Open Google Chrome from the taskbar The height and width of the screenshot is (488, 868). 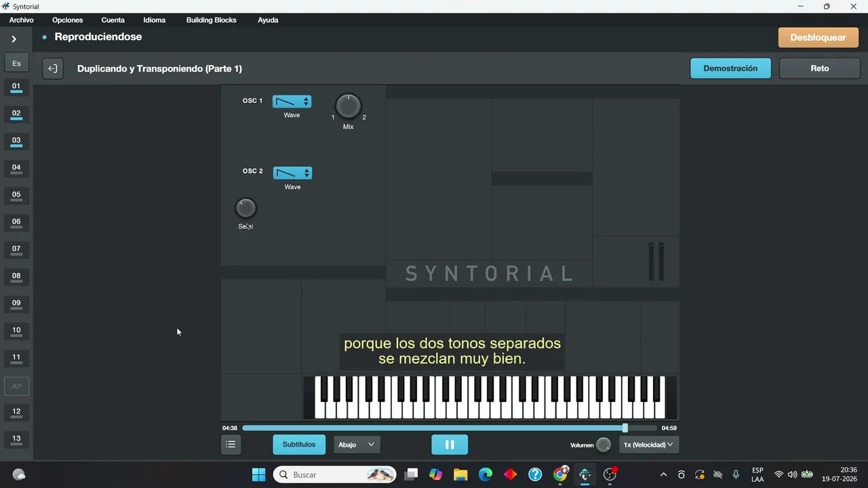coord(560,474)
